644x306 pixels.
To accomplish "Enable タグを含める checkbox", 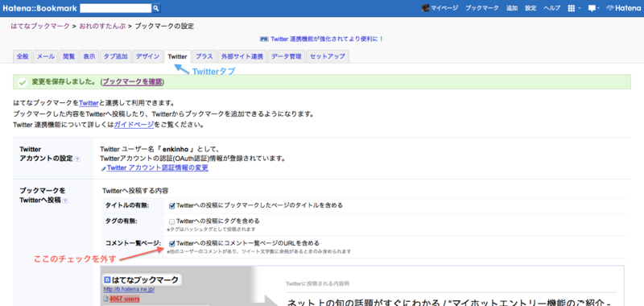I will coord(172,221).
